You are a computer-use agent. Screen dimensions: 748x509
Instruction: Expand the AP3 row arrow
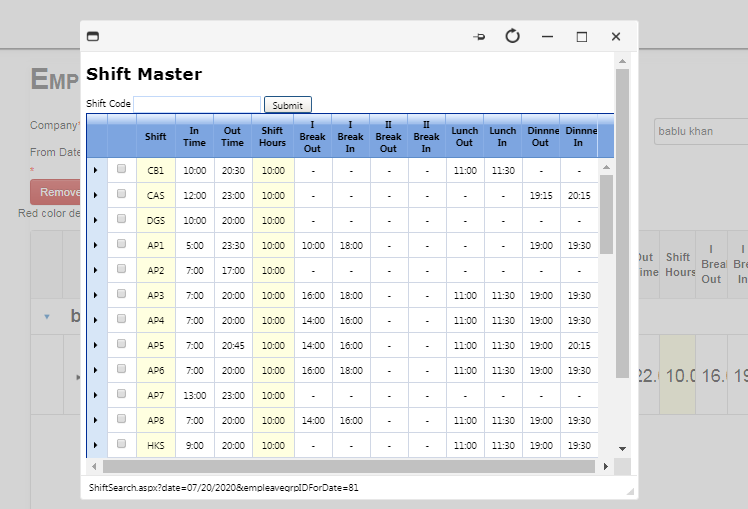(95, 295)
